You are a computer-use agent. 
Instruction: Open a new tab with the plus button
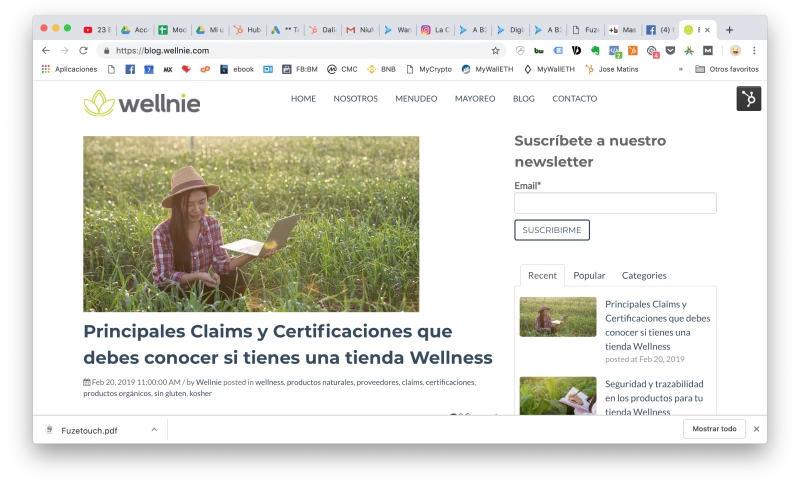[x=730, y=30]
